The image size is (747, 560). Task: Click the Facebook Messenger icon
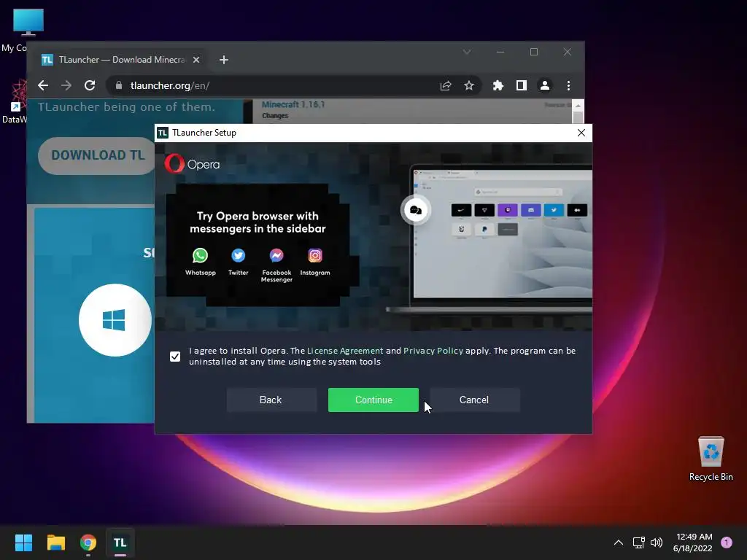click(276, 256)
